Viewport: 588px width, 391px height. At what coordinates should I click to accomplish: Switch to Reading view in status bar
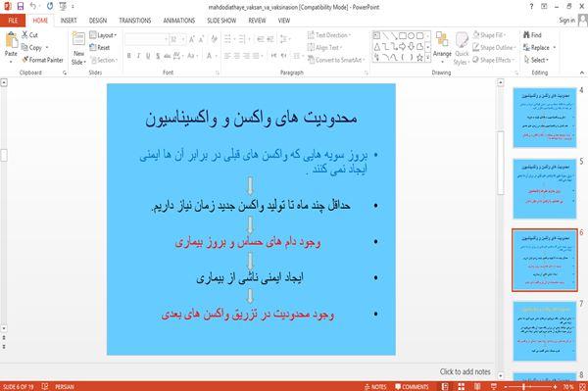(x=477, y=386)
